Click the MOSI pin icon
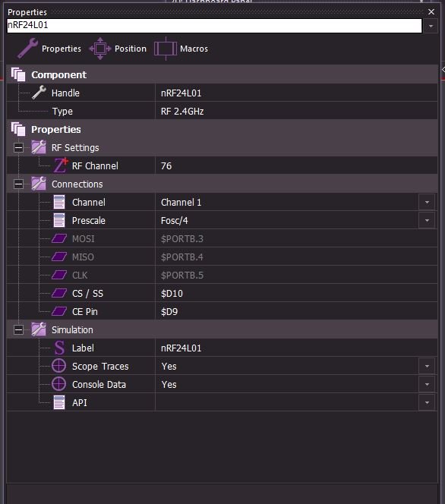 pos(59,238)
